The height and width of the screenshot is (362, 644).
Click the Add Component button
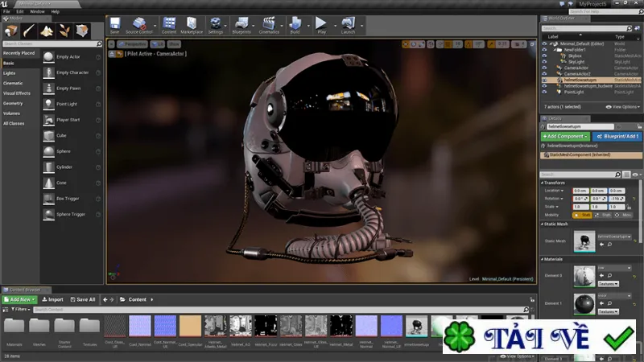pyautogui.click(x=566, y=136)
